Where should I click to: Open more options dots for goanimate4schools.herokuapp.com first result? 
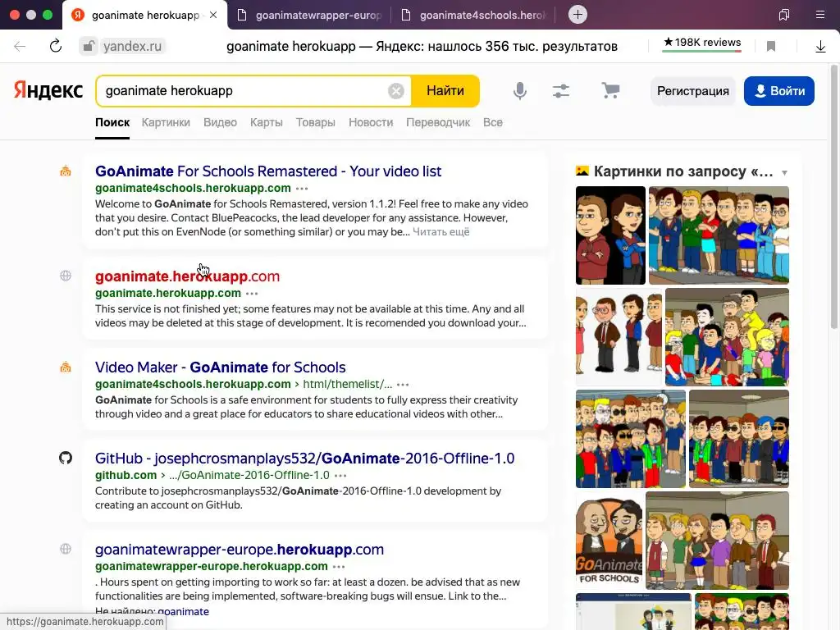coord(302,189)
